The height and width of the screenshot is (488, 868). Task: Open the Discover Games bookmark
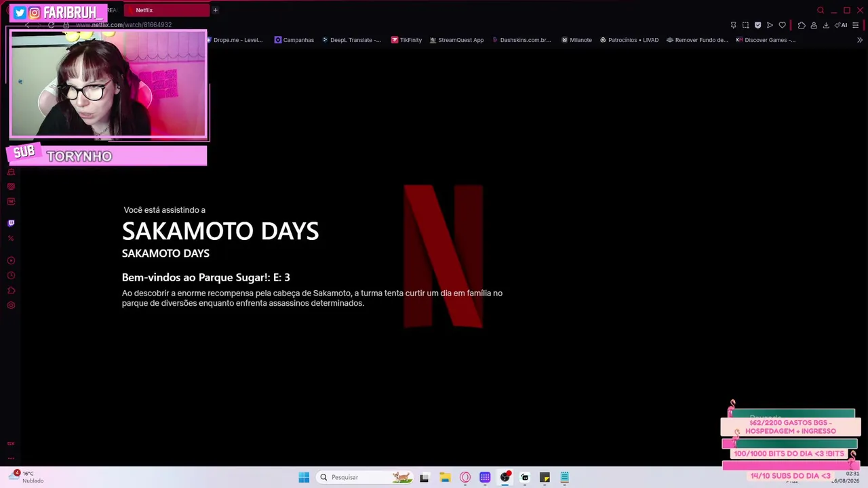[x=766, y=40]
